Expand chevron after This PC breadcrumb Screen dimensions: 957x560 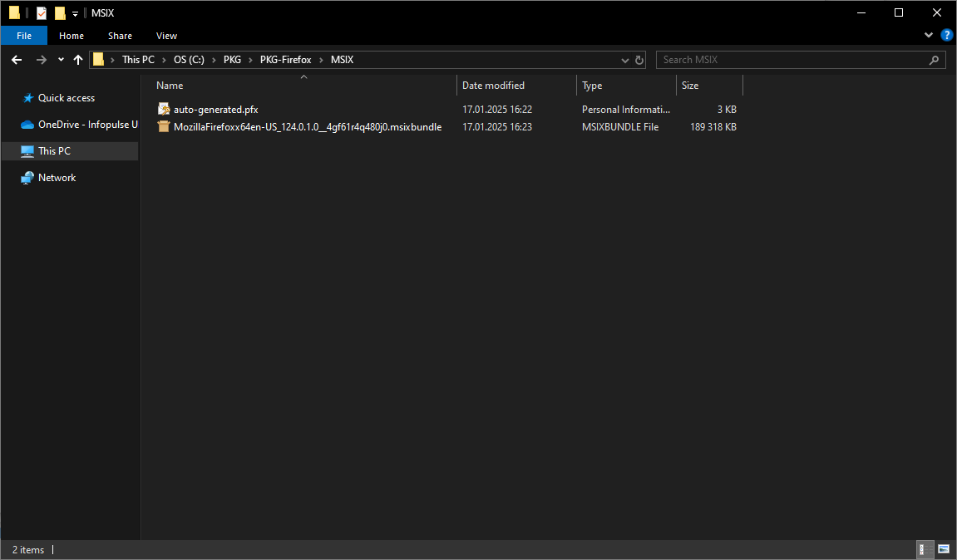(x=164, y=60)
